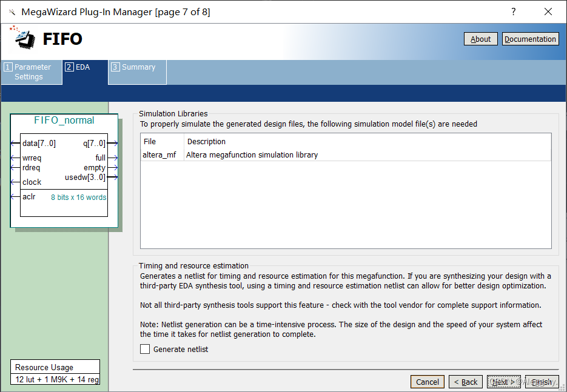Screen dimensions: 567x392
Task: Select the EDA tab
Action: click(x=86, y=72)
